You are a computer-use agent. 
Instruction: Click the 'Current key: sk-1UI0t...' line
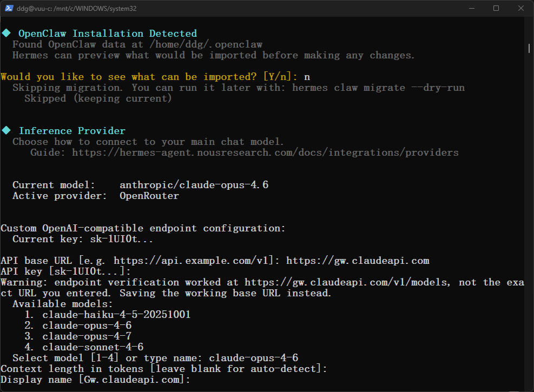pos(83,239)
